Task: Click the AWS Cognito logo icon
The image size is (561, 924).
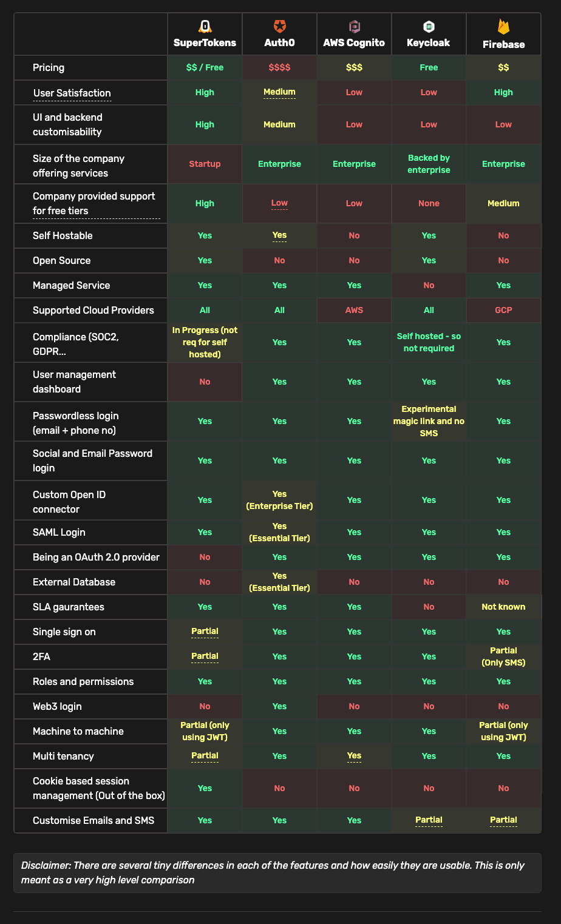Action: (354, 26)
